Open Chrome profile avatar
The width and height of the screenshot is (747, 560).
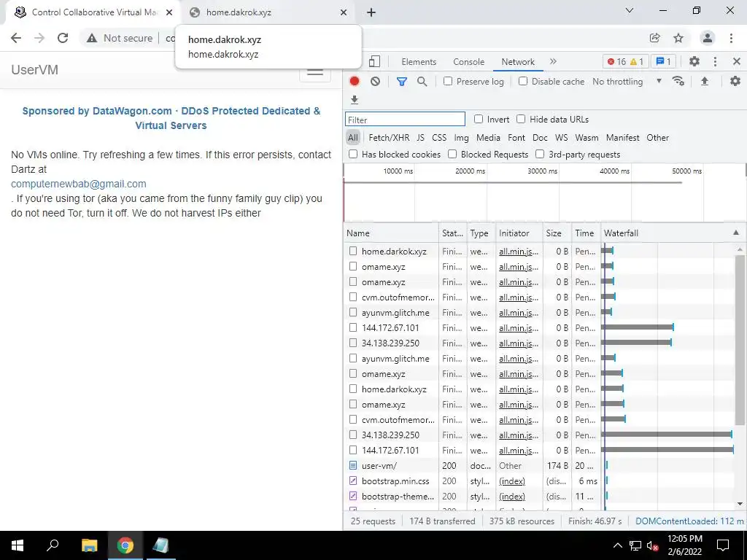[707, 38]
